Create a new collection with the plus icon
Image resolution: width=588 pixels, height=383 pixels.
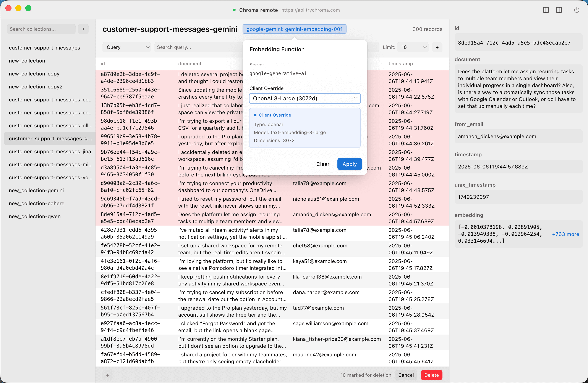point(83,29)
